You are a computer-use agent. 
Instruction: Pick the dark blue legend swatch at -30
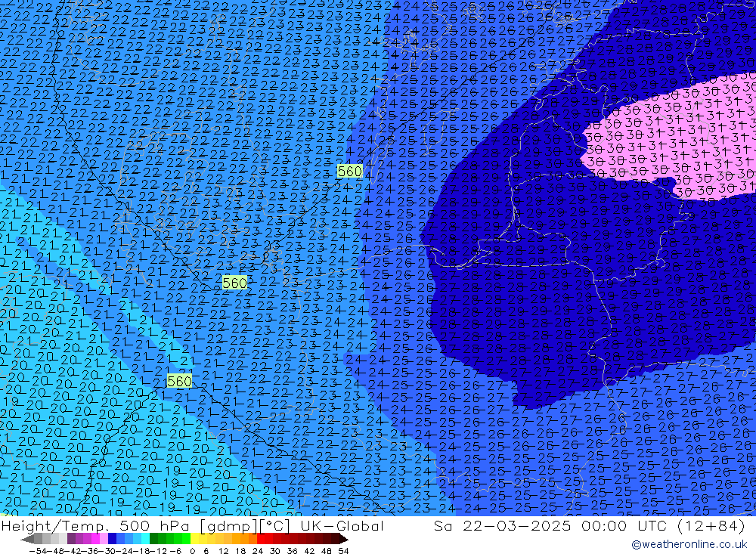tap(112, 540)
